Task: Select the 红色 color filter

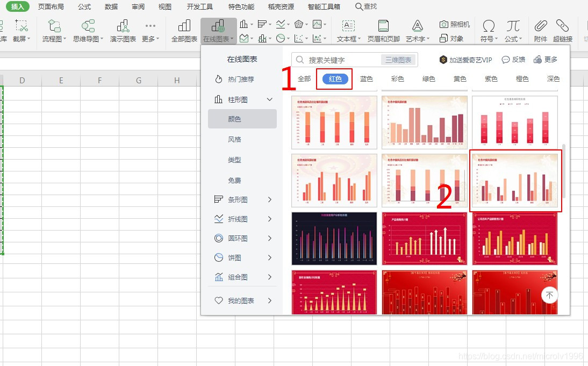Action: pos(335,79)
